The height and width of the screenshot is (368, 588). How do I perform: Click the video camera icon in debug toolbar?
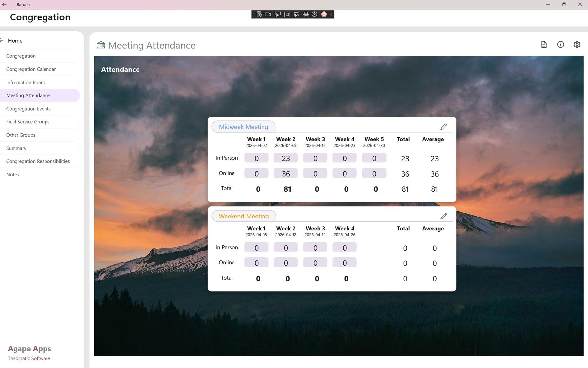point(268,14)
